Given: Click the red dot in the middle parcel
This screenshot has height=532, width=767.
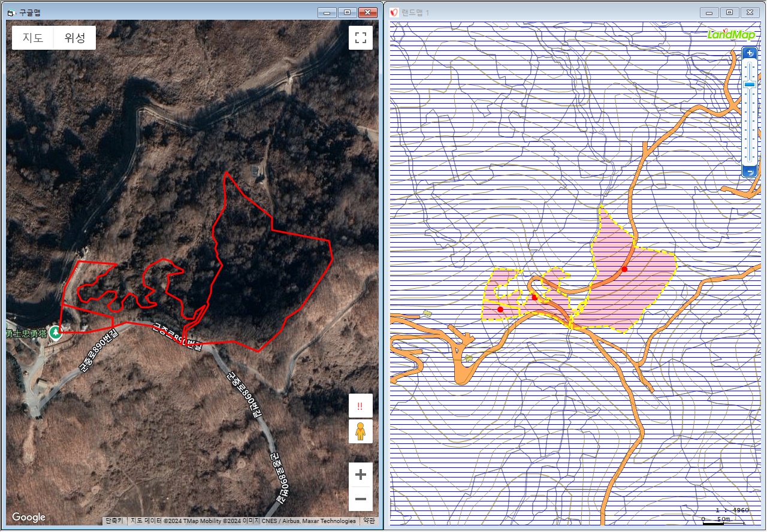Looking at the screenshot, I should coord(535,297).
